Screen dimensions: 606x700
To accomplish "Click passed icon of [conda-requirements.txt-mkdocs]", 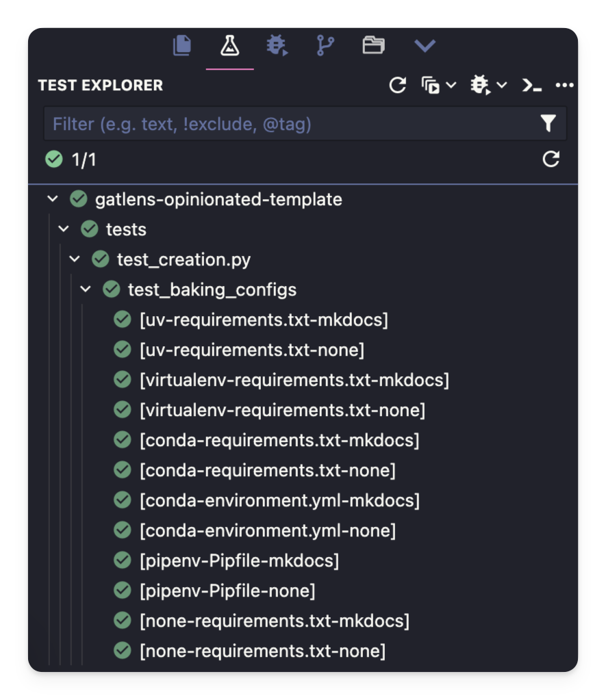I will [122, 440].
